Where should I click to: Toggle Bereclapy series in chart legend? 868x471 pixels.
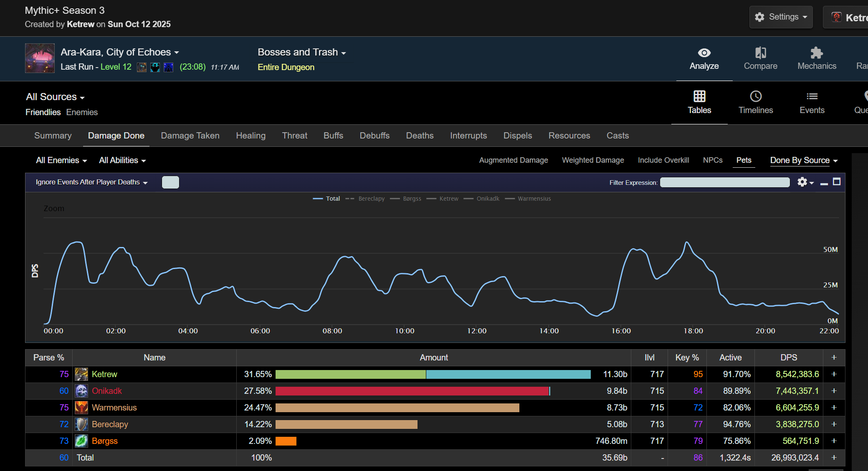371,199
